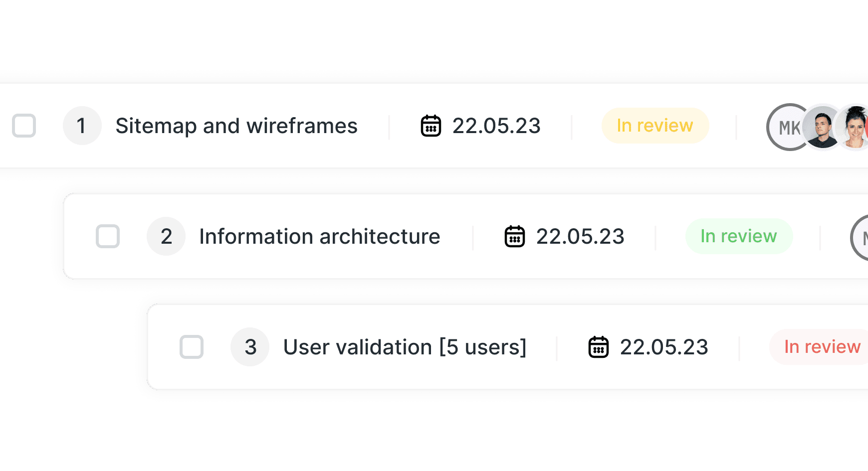This screenshot has width=868, height=471.
Task: Click the male photo avatar
Action: point(822,127)
